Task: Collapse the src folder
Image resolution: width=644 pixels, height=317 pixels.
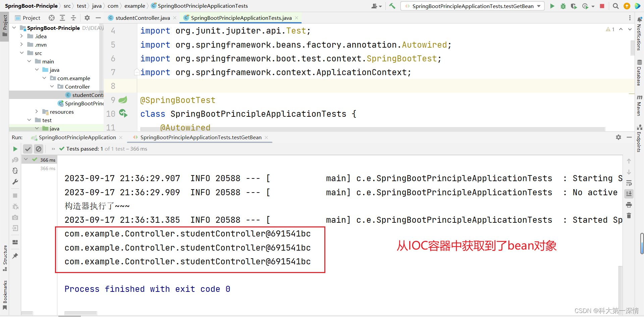Action: tap(21, 53)
